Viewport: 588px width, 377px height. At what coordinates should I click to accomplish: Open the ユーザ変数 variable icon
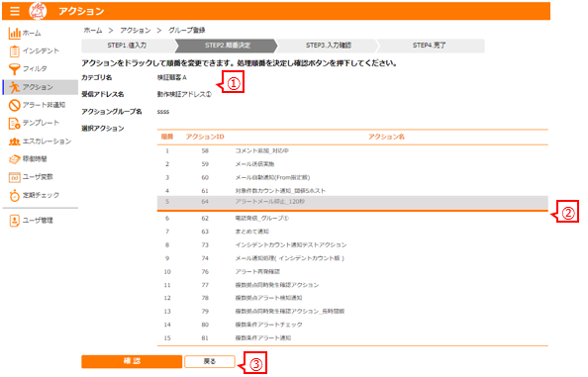tap(14, 177)
